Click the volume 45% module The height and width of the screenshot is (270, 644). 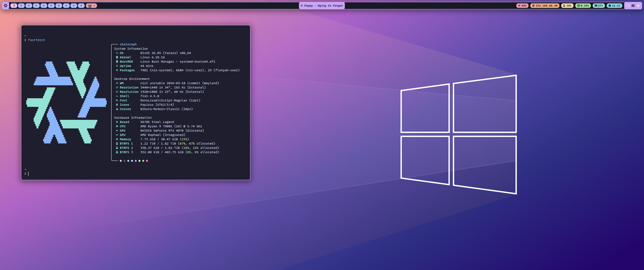[x=522, y=5]
